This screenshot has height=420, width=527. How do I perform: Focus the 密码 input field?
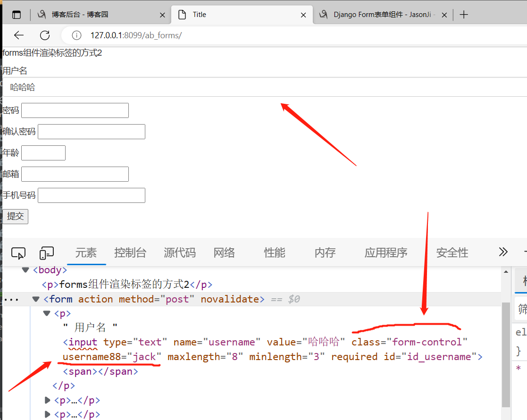(x=75, y=110)
